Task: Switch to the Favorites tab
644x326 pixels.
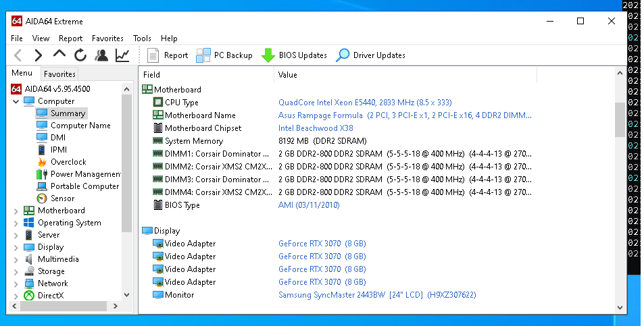Action: click(x=59, y=74)
